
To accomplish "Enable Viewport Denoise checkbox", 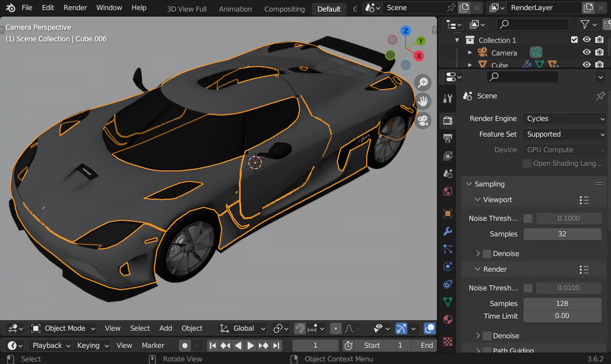I will click(x=487, y=254).
